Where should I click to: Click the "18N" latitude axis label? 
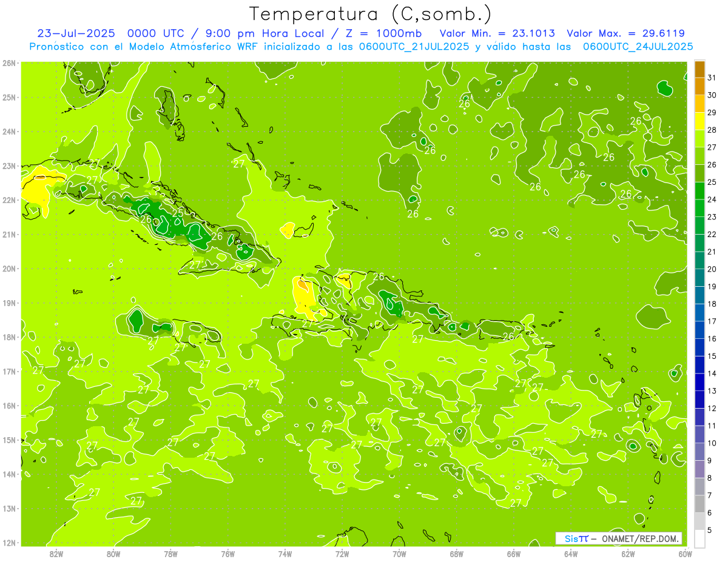point(8,337)
